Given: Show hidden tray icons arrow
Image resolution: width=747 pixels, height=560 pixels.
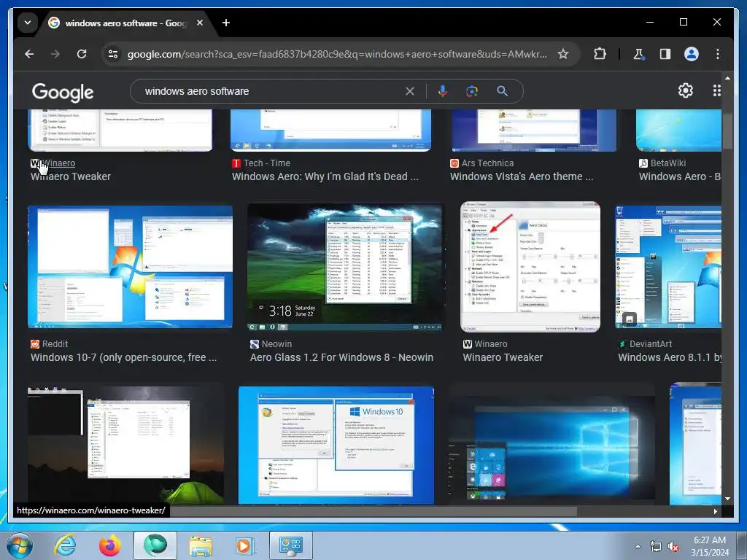Looking at the screenshot, I should click(x=638, y=546).
